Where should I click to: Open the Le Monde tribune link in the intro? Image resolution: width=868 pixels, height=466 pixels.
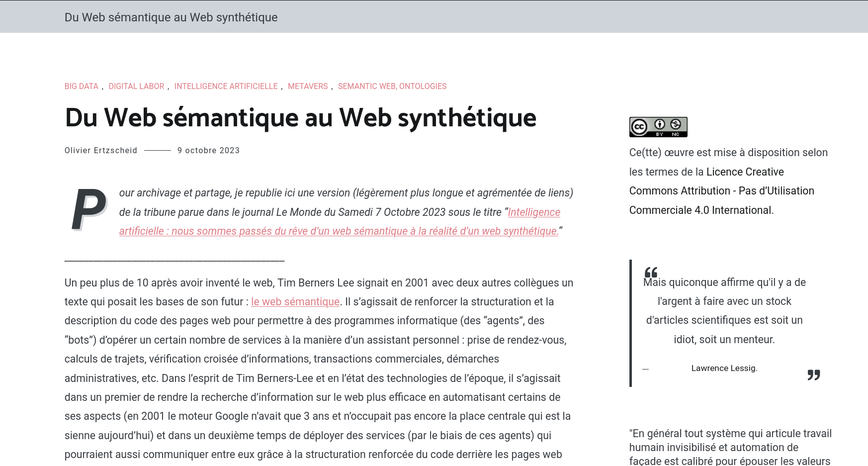pos(339,231)
